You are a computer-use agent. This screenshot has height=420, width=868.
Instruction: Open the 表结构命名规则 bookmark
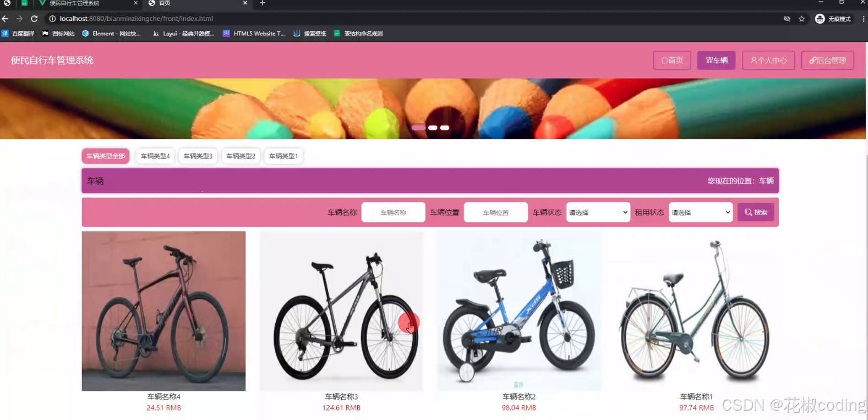point(358,34)
